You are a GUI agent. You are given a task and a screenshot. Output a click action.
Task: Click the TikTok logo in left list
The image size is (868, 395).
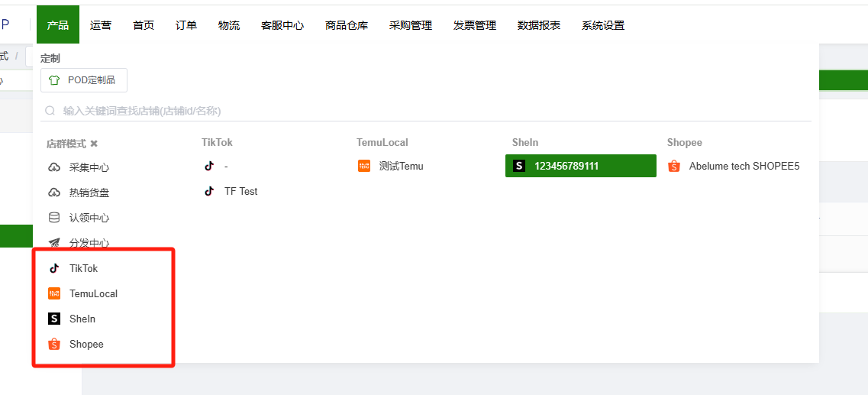point(54,268)
